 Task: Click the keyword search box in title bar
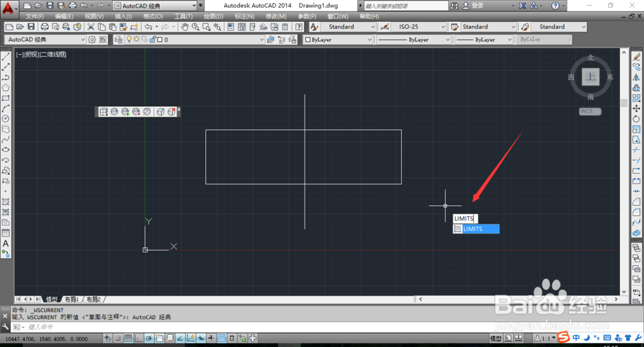[x=406, y=6]
